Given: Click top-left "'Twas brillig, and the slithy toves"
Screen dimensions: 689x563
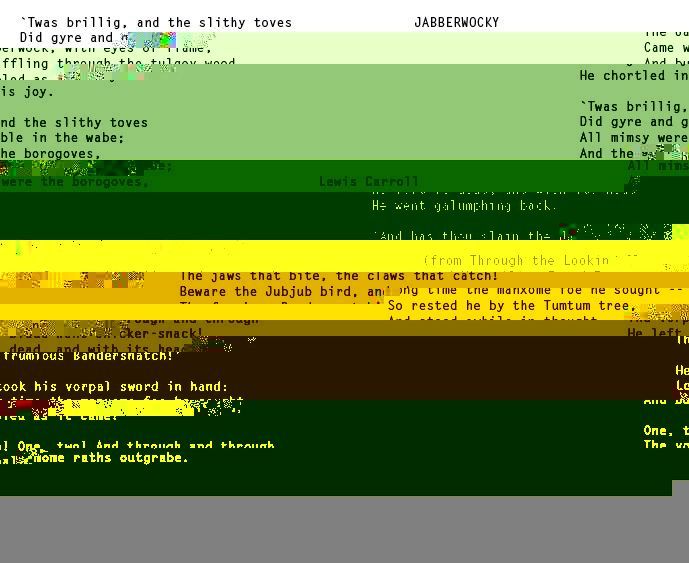Looking at the screenshot, I should (156, 22).
